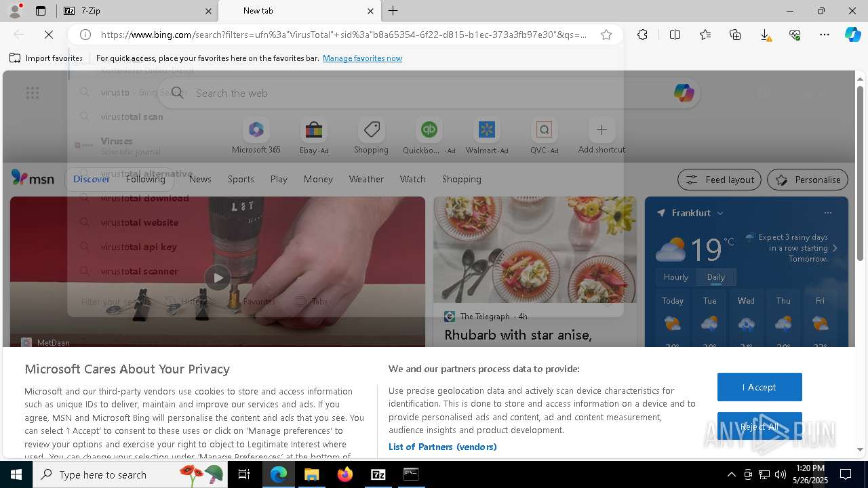Open Firefox from taskbar
The height and width of the screenshot is (488, 868).
[344, 474]
